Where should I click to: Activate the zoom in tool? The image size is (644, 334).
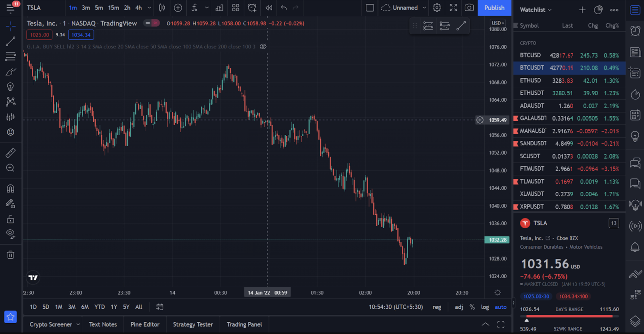(x=10, y=168)
